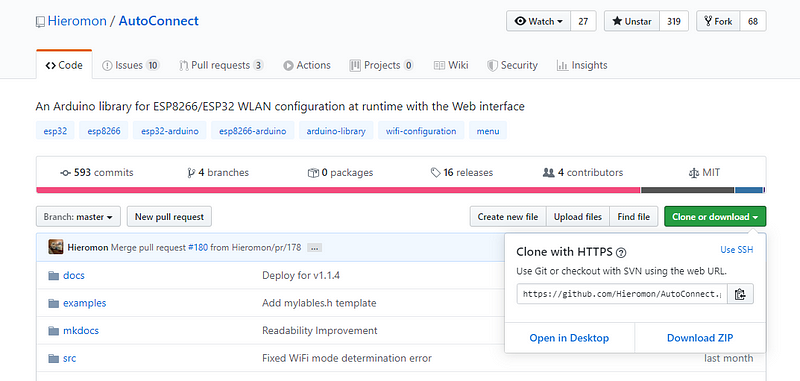800x381 pixels.
Task: Open the examples folder
Action: (x=85, y=303)
